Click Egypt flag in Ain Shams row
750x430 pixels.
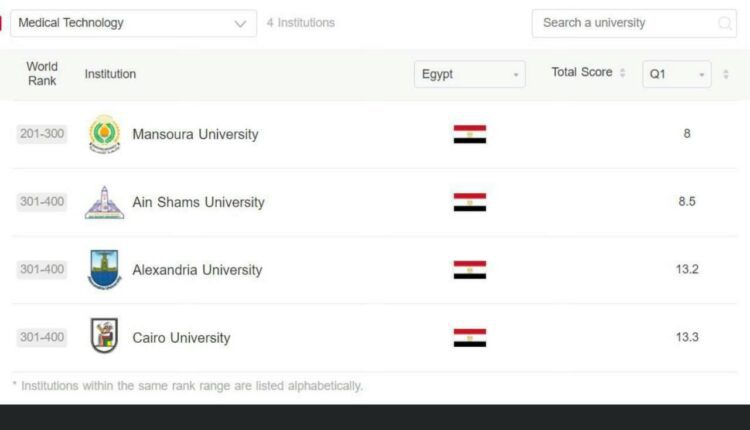(469, 202)
